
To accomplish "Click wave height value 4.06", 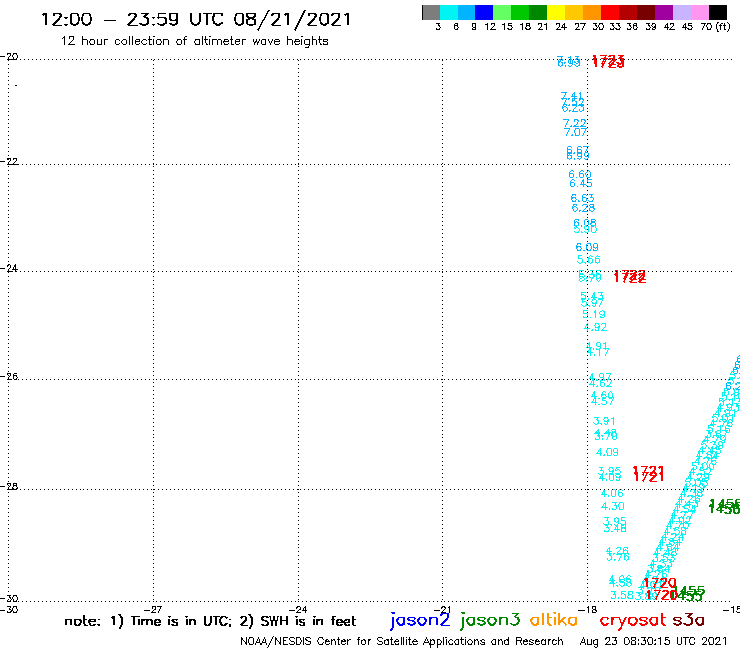I will [x=612, y=493].
